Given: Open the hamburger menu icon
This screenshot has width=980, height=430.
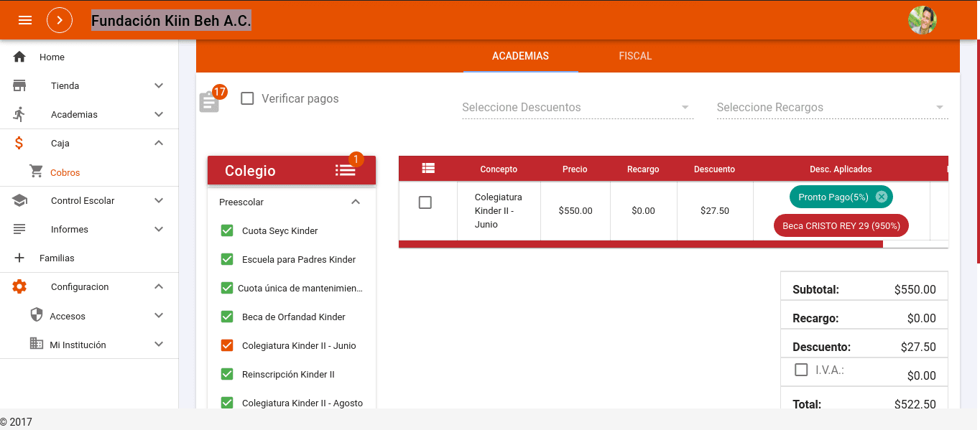Looking at the screenshot, I should tap(25, 20).
